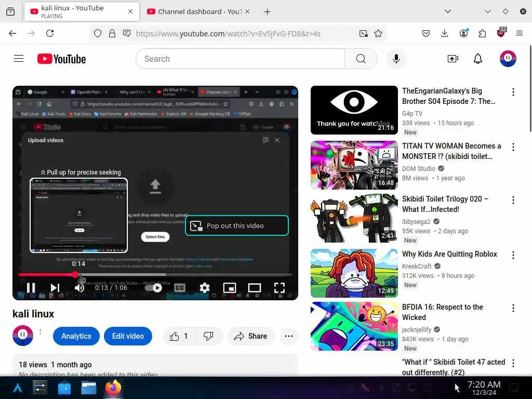Open the Firefox downloads panel
This screenshot has width=532, height=399.
click(x=445, y=33)
